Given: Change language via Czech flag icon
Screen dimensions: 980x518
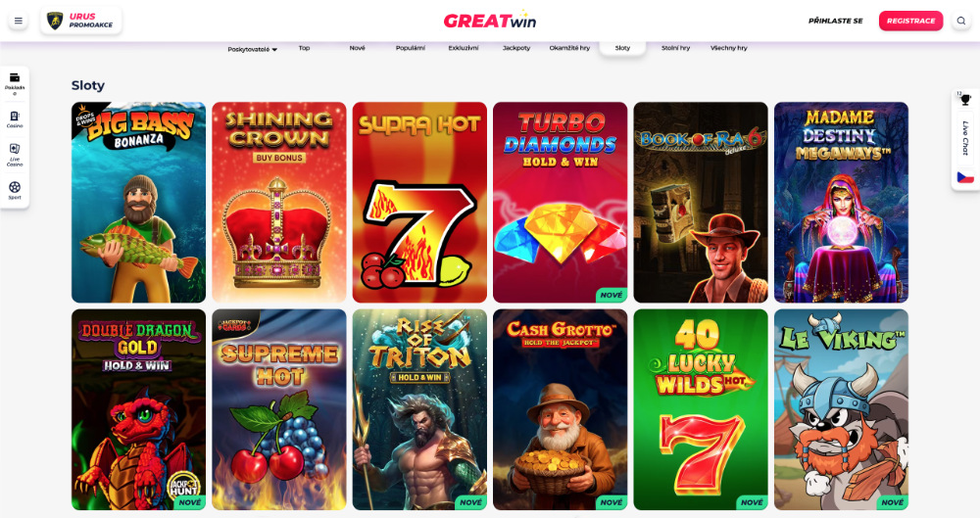Looking at the screenshot, I should (x=965, y=177).
